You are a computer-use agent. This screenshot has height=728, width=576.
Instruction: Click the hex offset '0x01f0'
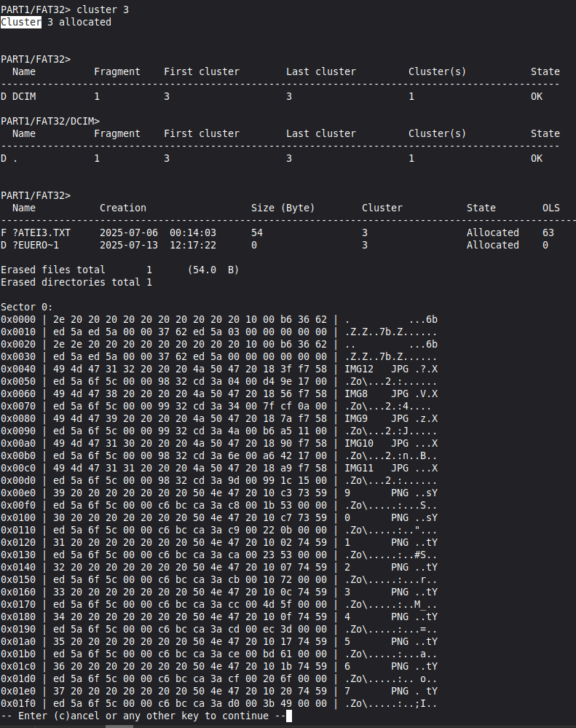18,703
